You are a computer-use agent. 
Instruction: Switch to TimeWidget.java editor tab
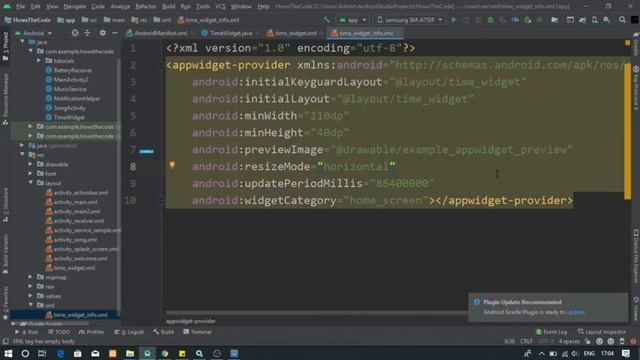click(228, 33)
